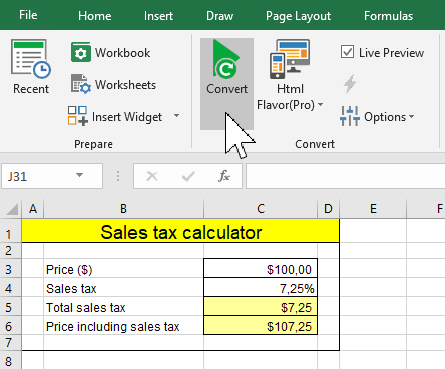This screenshot has width=445, height=369.
Task: Expand the Html Flavor(Pro) dropdown arrow
Action: pyautogui.click(x=320, y=105)
